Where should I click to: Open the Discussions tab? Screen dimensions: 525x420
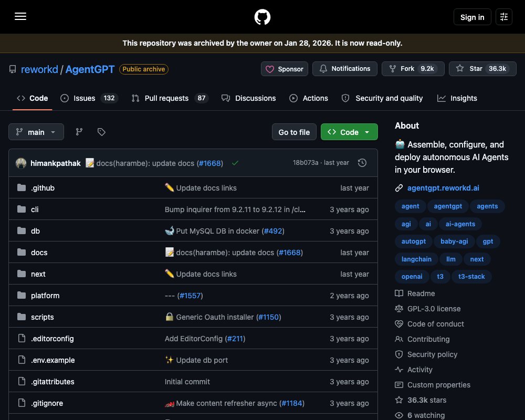point(248,98)
